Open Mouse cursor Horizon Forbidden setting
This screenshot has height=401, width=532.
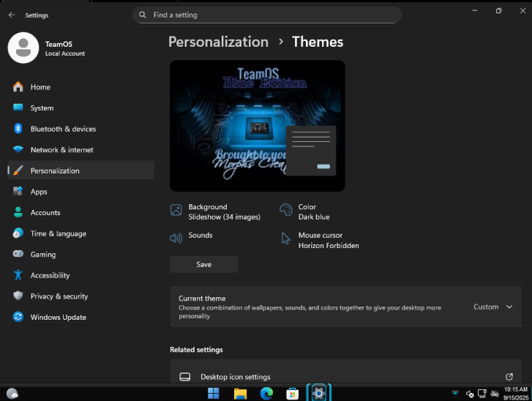[319, 240]
